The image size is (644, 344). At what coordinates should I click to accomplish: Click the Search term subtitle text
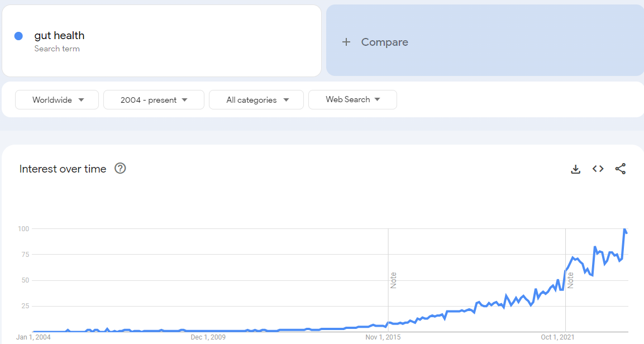[57, 49]
